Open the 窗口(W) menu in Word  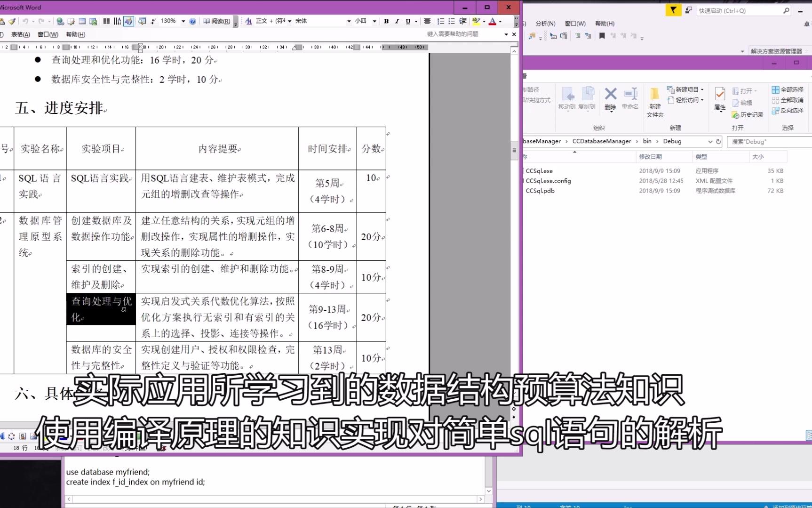[x=48, y=34]
